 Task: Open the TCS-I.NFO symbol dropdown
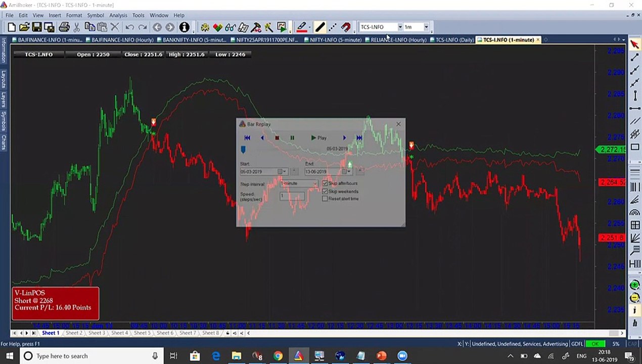(x=400, y=27)
